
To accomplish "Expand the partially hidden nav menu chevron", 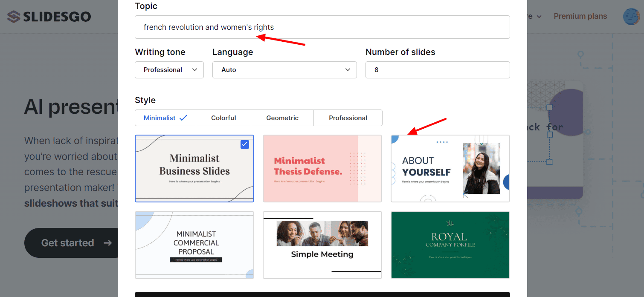I will (539, 17).
